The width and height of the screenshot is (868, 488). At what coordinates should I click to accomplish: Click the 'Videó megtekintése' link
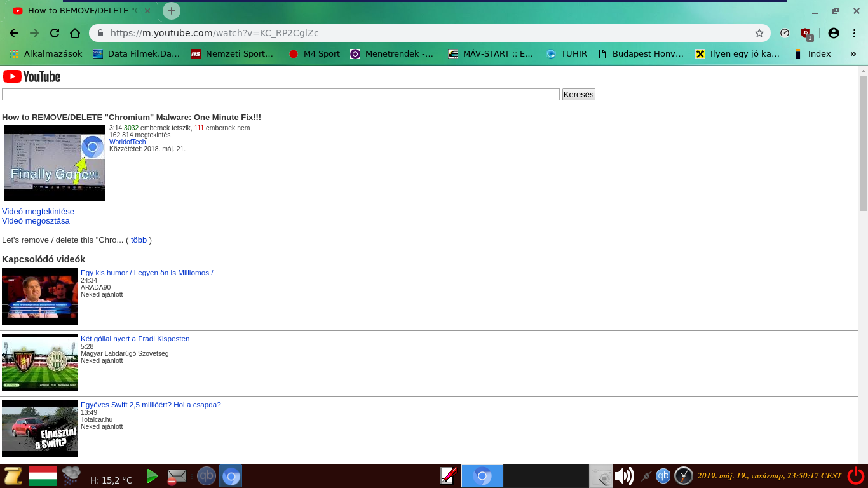click(38, 211)
